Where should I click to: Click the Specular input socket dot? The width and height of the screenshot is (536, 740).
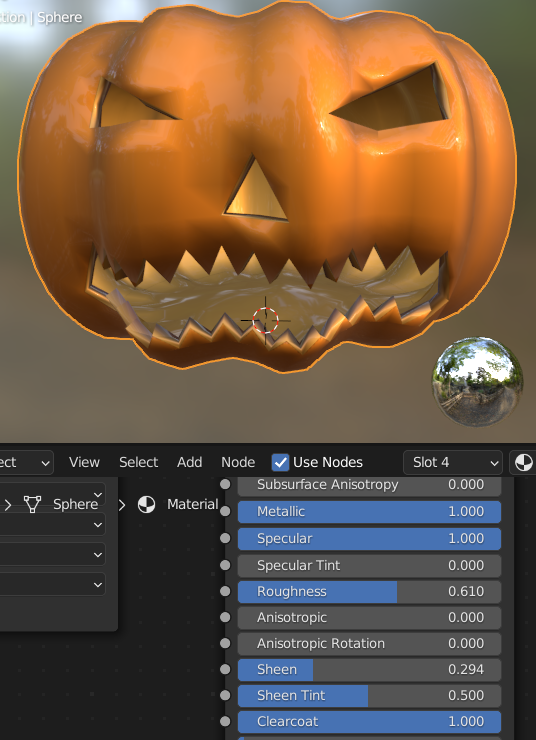click(225, 538)
